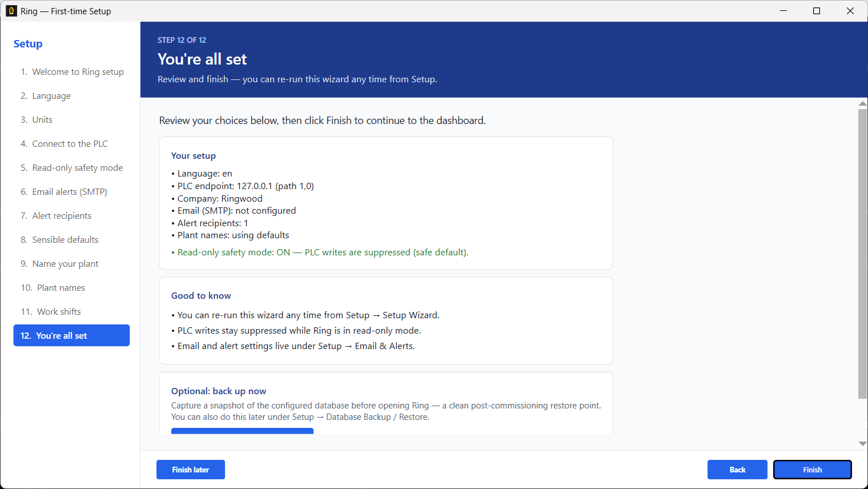This screenshot has width=868, height=489.
Task: Choose Finish later
Action: click(x=191, y=470)
